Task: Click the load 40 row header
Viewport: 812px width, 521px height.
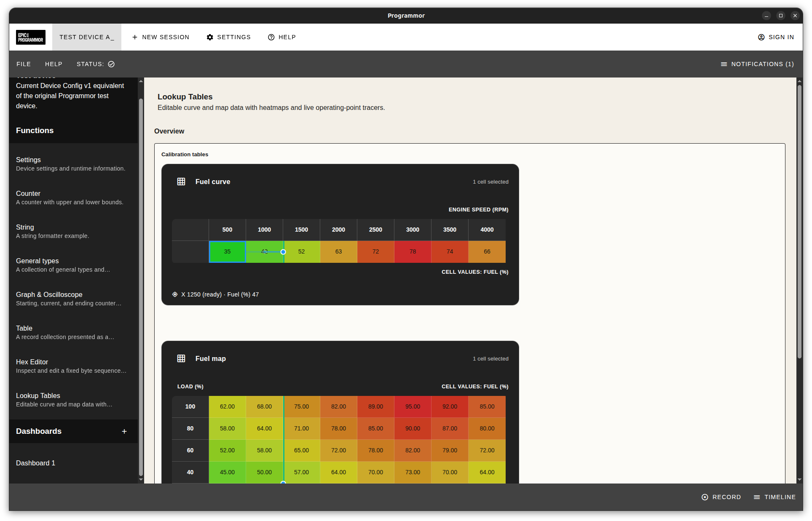Action: pos(190,472)
